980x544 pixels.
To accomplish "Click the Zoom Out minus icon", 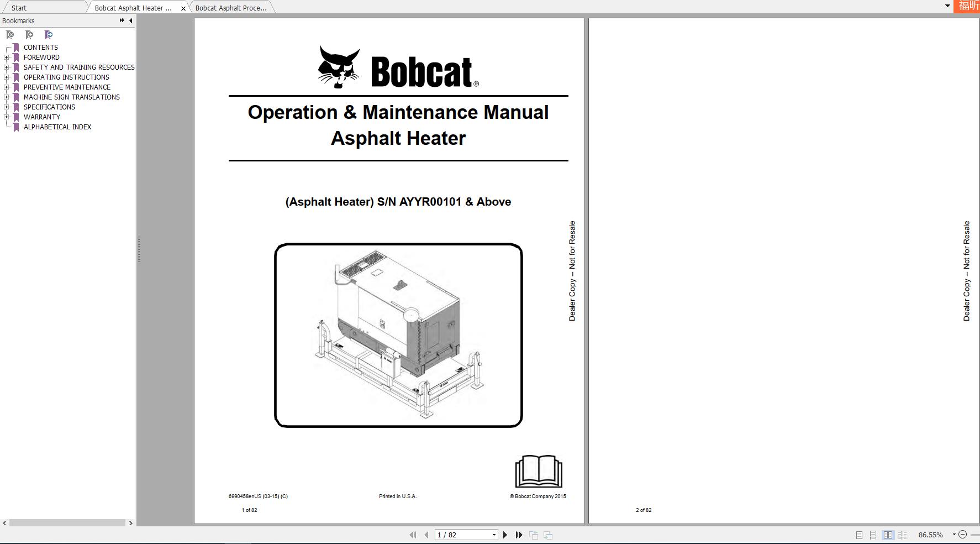I will [x=964, y=534].
